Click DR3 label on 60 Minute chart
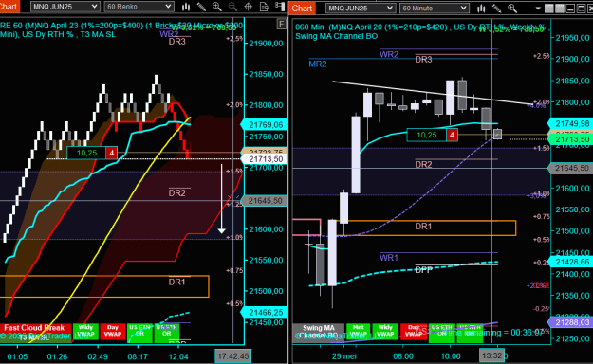The image size is (593, 364). [x=423, y=60]
